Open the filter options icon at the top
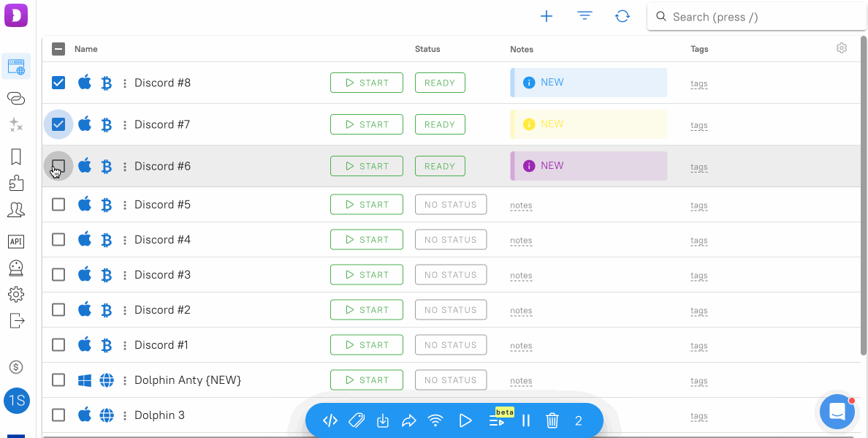The height and width of the screenshot is (438, 868). click(585, 16)
